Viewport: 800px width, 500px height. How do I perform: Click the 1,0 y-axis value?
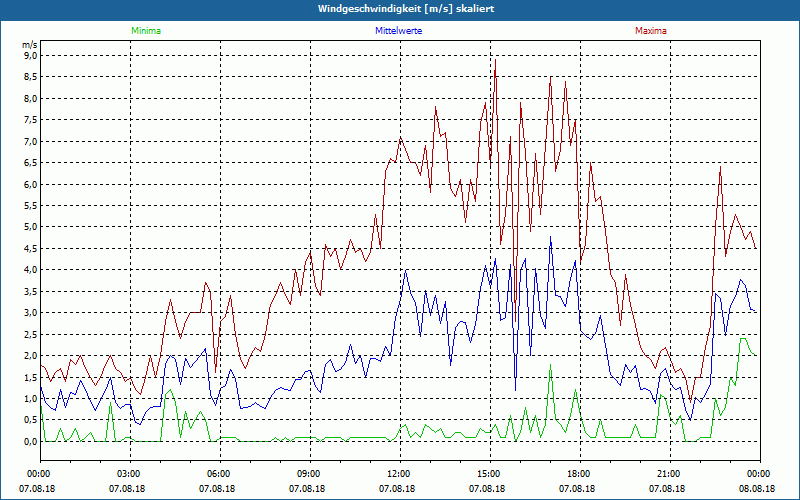click(x=30, y=398)
